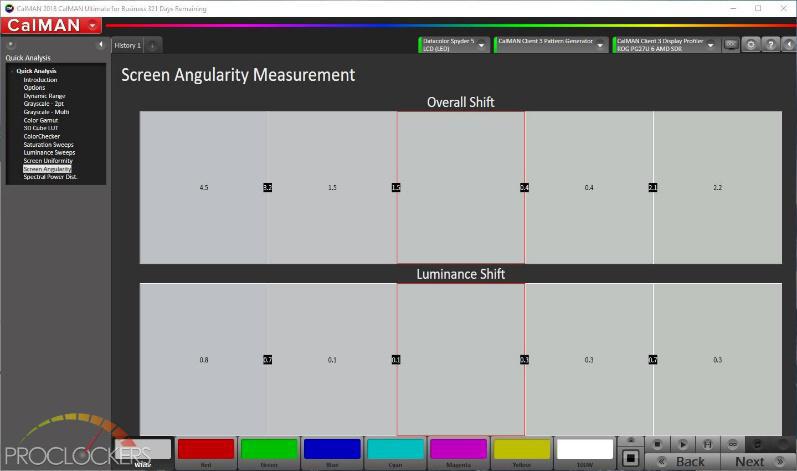Click the display/screen icon beside Display Profiler
The width and height of the screenshot is (797, 471).
(731, 45)
